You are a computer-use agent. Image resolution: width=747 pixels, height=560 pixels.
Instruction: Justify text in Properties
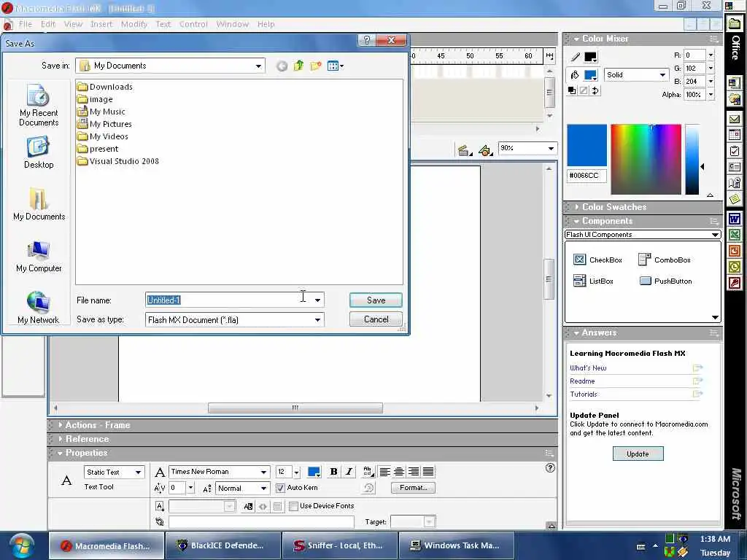pos(428,472)
